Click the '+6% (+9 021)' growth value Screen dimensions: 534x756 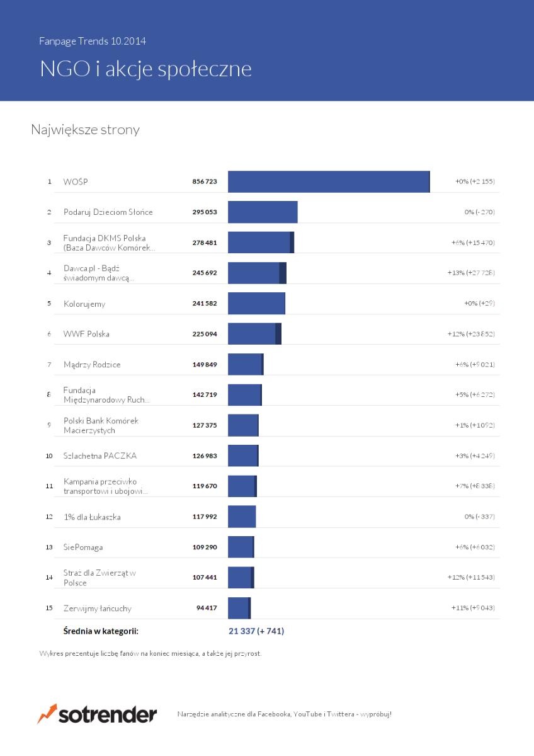pyautogui.click(x=475, y=365)
